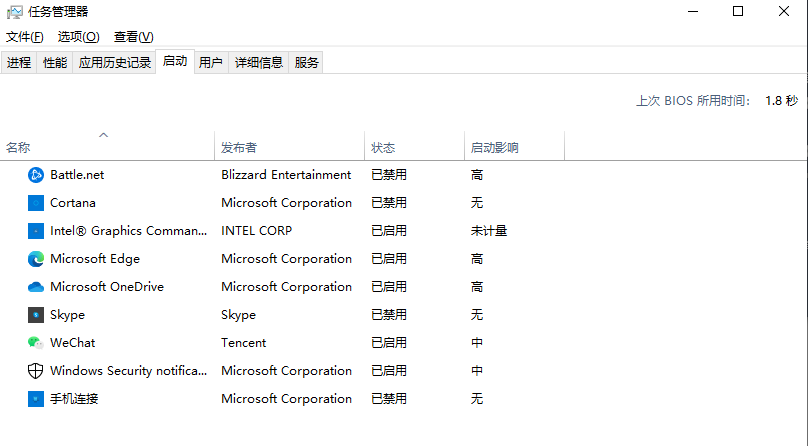Click the 高 impact of Battle.net
The height and width of the screenshot is (446, 808).
[x=477, y=175]
